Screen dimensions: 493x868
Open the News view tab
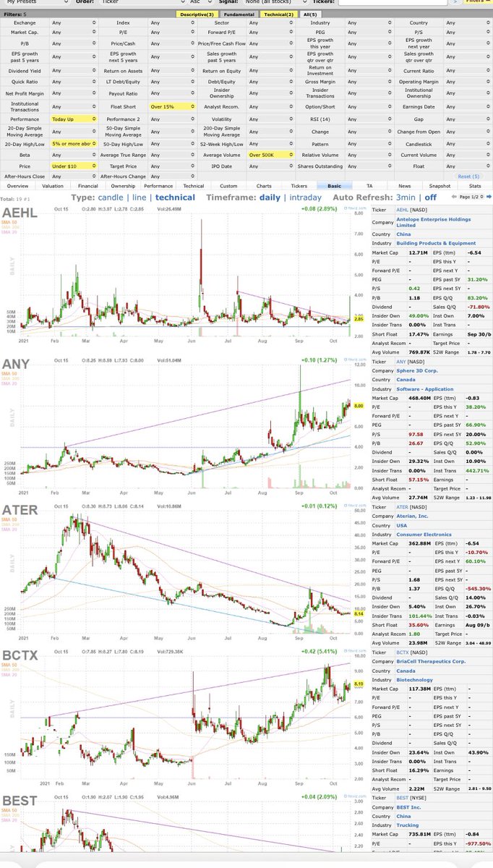(405, 186)
